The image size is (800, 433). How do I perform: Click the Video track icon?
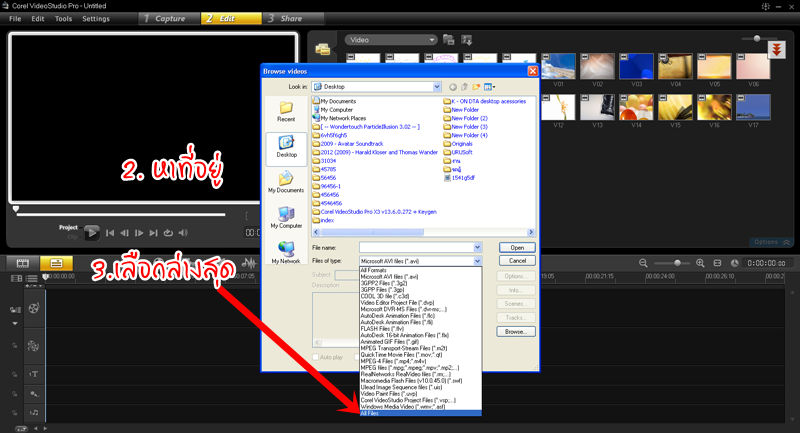coord(34,308)
